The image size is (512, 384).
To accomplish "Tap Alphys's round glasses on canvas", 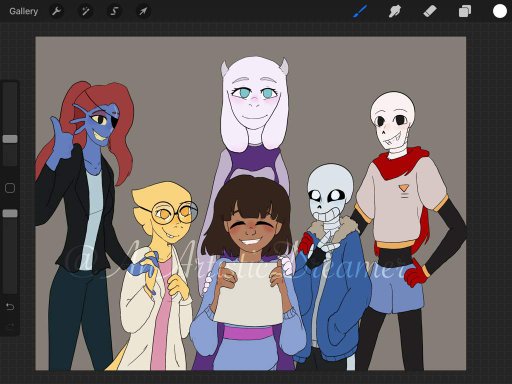I will click(173, 213).
